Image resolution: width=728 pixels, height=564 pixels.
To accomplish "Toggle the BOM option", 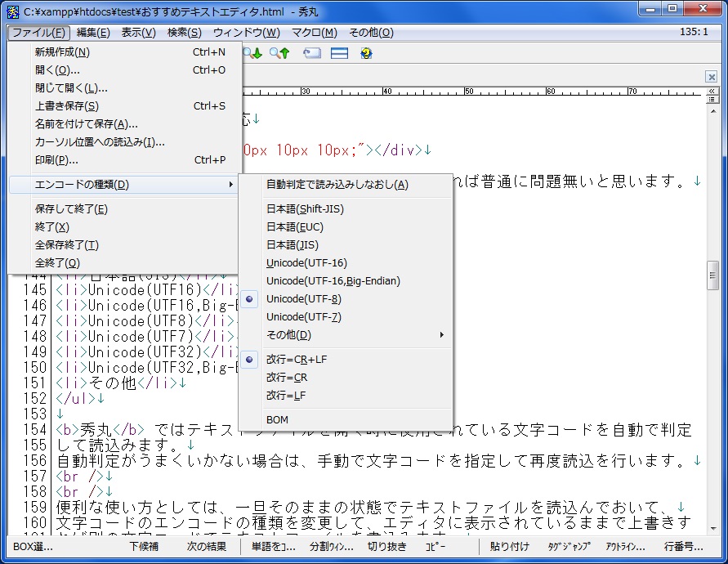I will pyautogui.click(x=346, y=420).
